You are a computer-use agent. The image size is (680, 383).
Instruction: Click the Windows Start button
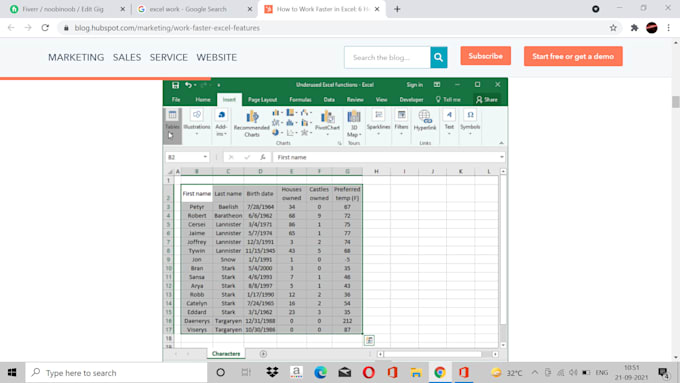coord(12,372)
